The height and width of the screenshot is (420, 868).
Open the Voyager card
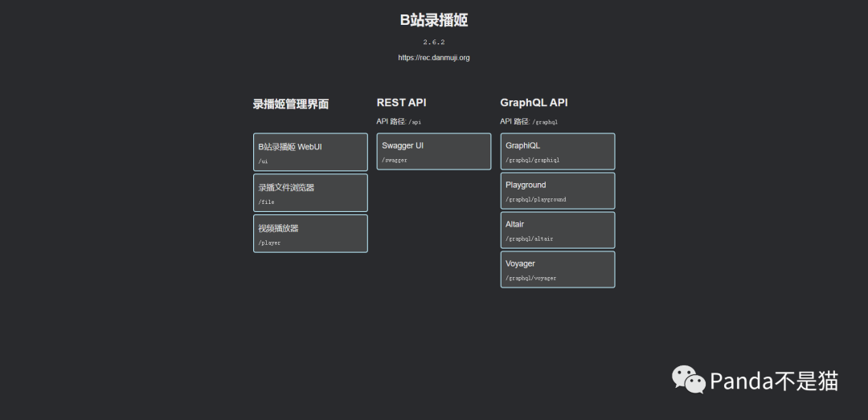(x=558, y=270)
